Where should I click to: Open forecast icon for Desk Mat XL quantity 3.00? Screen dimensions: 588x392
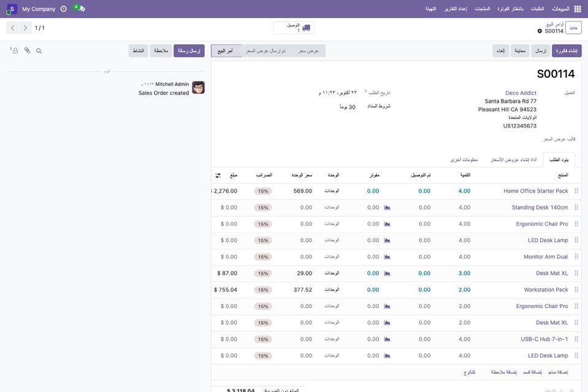click(x=387, y=274)
